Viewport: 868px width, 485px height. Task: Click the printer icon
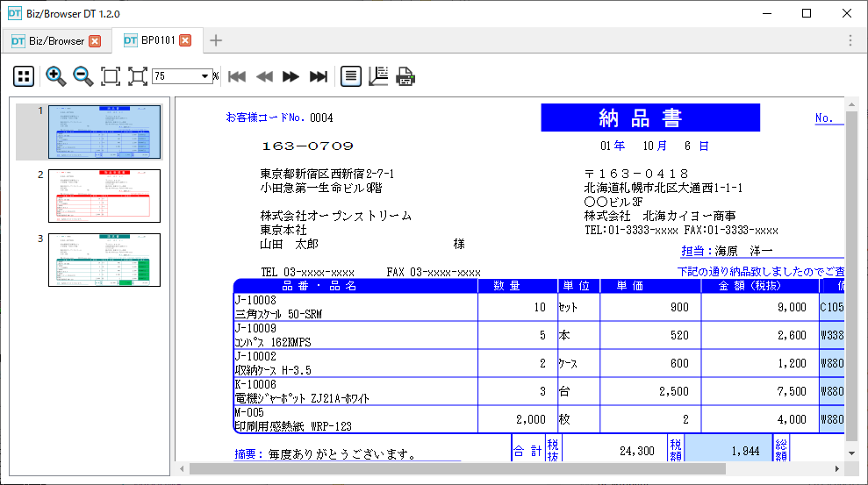(405, 76)
